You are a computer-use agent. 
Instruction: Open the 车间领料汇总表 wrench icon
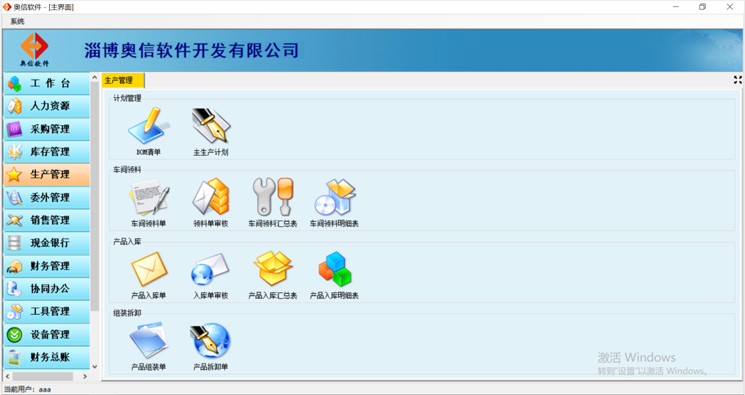point(273,197)
